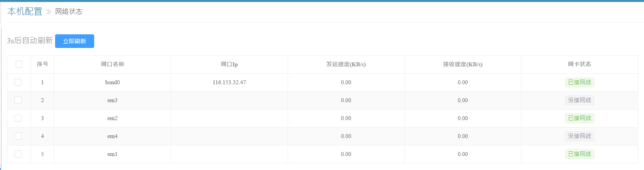644x170 pixels.
Task: Click the 网口名称 column header
Action: pyautogui.click(x=112, y=64)
